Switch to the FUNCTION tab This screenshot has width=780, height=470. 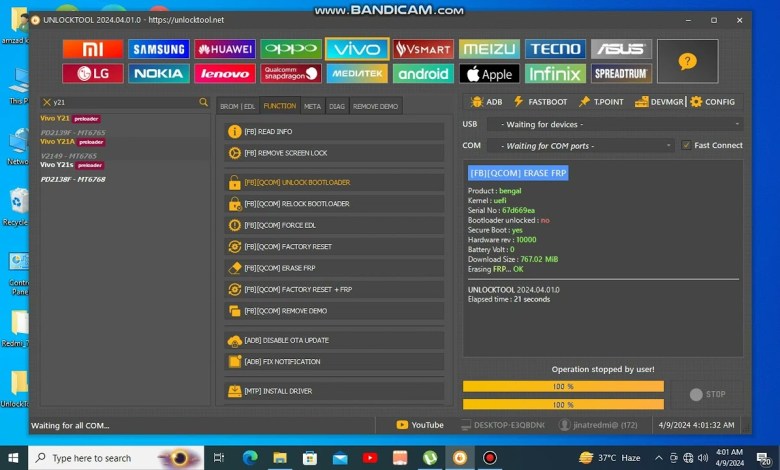pos(280,105)
